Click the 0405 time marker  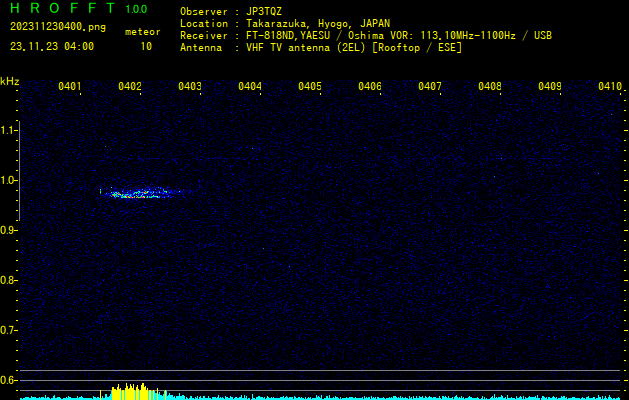[310, 86]
